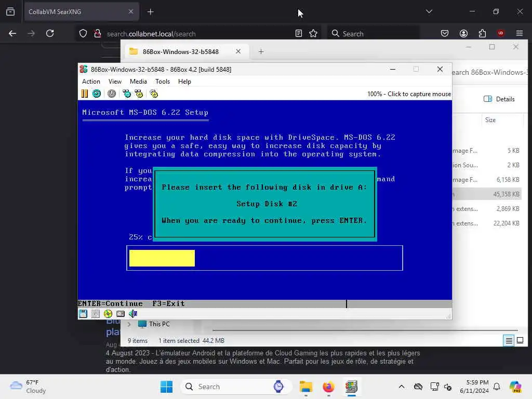Switch to Firefox from the taskbar
This screenshot has width=532, height=399.
tap(328, 387)
